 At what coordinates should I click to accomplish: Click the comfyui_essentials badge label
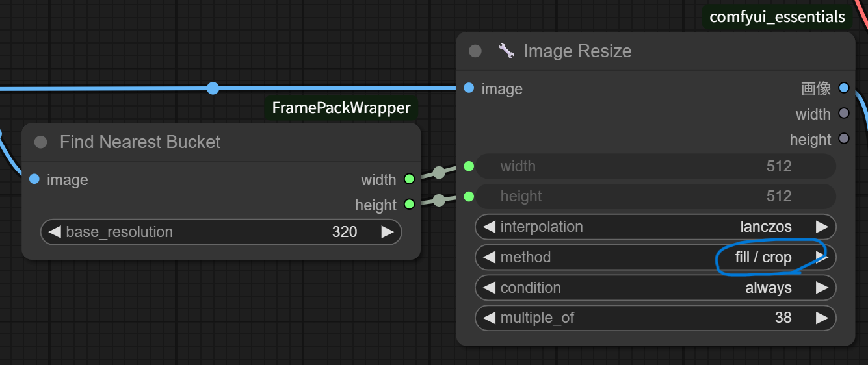point(777,17)
